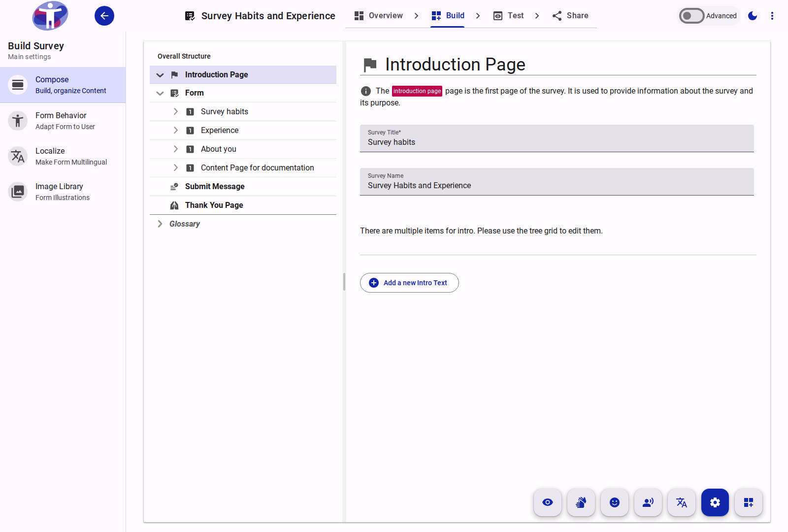This screenshot has height=532, width=788.
Task: Click the preview eye button at bottom
Action: pos(548,502)
